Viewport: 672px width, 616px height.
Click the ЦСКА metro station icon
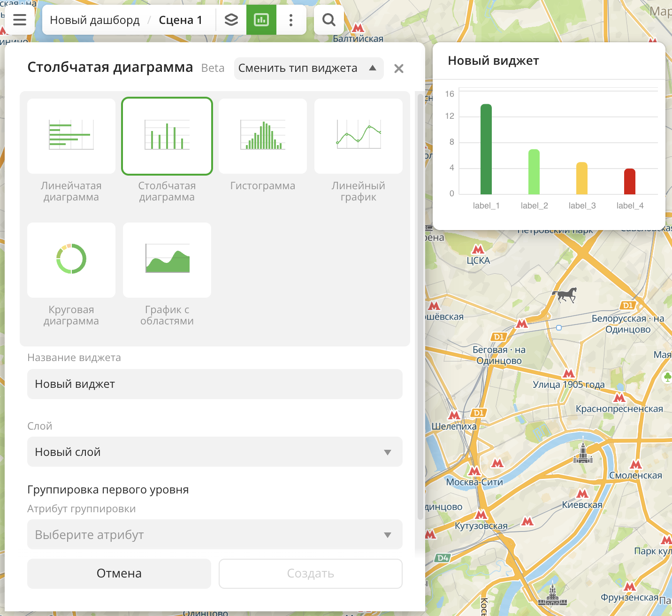pos(478,249)
